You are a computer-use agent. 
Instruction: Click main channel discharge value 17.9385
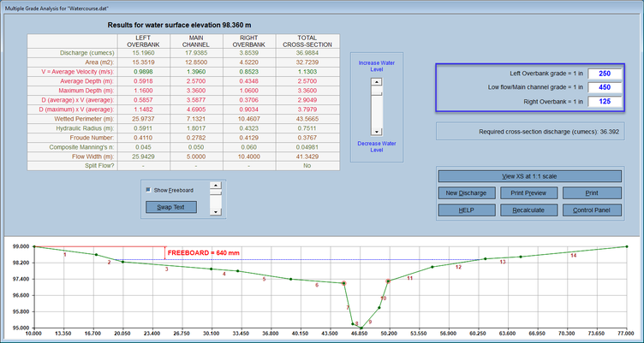(x=196, y=53)
